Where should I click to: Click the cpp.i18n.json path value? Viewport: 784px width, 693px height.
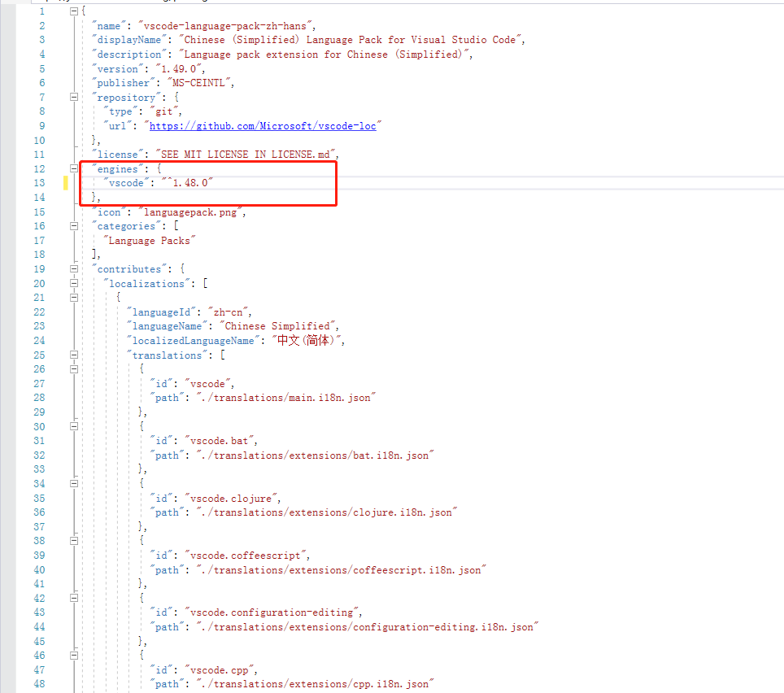(x=315, y=683)
